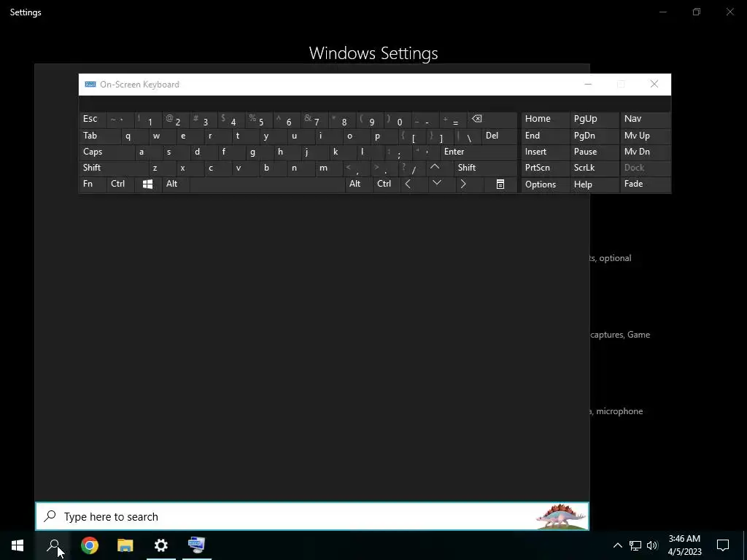Image resolution: width=747 pixels, height=560 pixels.
Task: Open the keyboard Options key
Action: (x=545, y=184)
